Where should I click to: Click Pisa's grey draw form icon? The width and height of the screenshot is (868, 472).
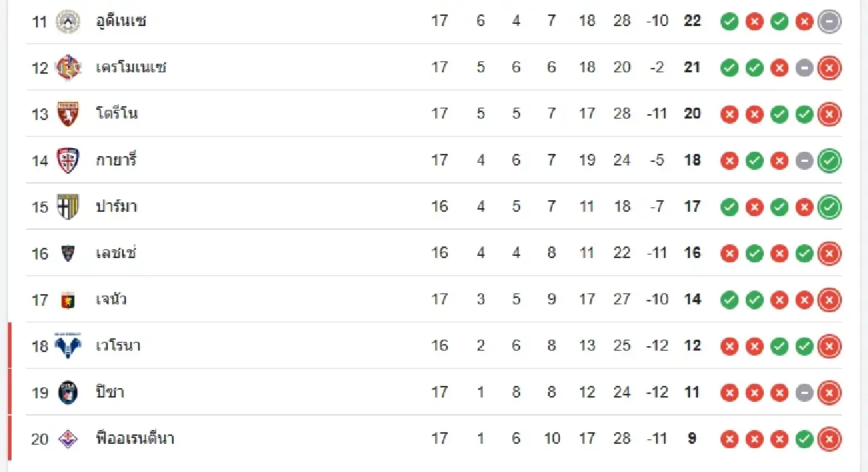coord(804,392)
